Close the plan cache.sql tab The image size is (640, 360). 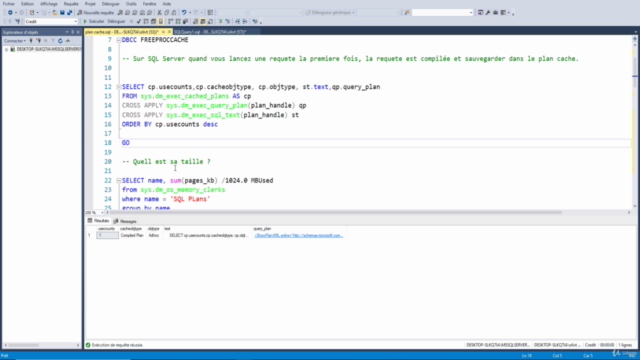tap(169, 32)
